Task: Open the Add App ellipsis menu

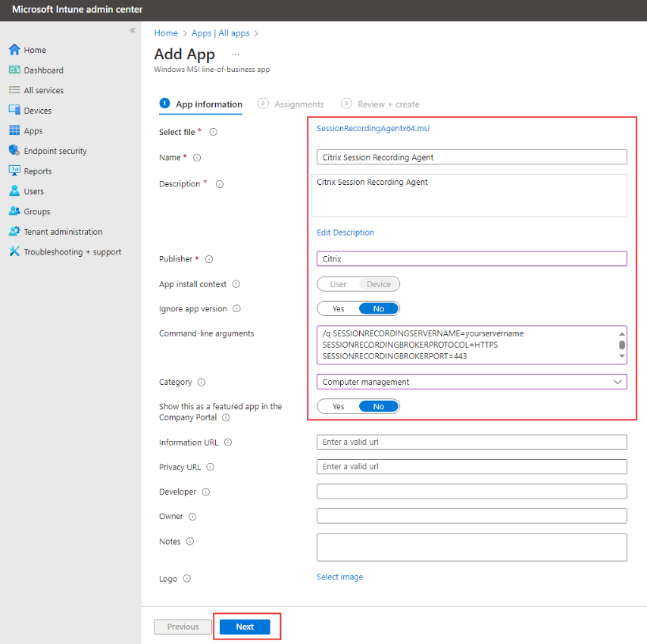Action: coord(235,55)
